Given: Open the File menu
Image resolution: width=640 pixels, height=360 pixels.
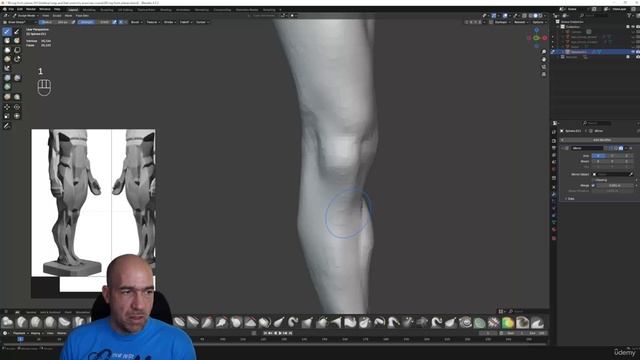Looking at the screenshot, I should click(11, 9).
